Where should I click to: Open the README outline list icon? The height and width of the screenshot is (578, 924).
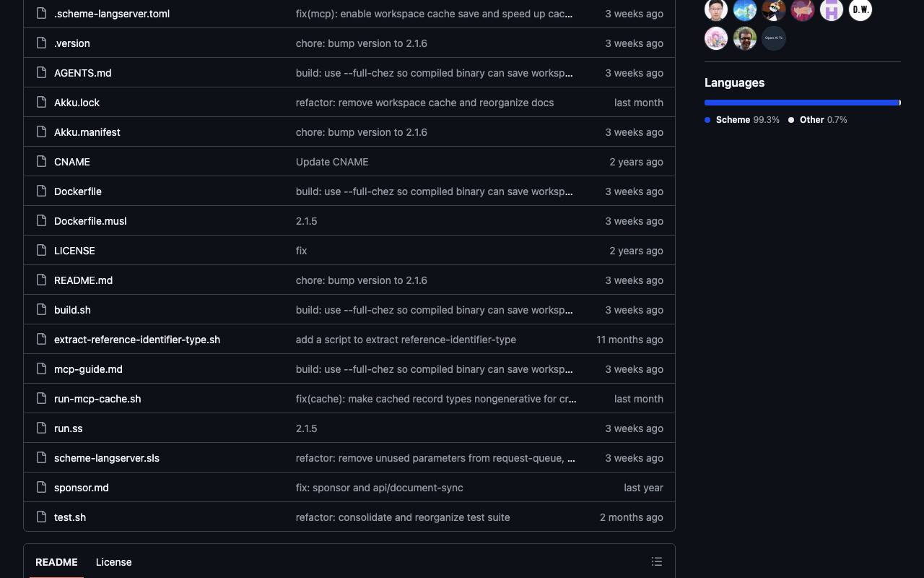(x=657, y=561)
